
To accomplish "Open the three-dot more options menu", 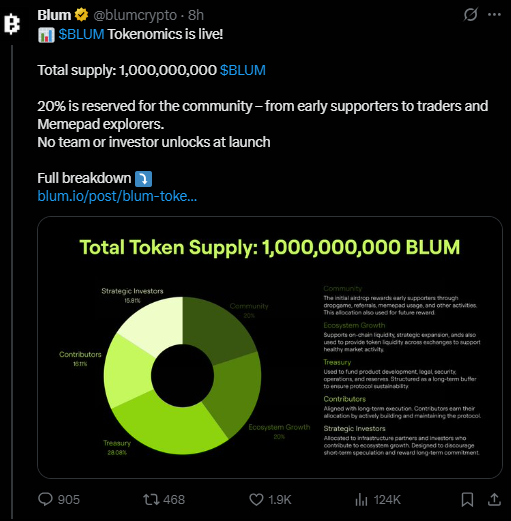I will 494,15.
